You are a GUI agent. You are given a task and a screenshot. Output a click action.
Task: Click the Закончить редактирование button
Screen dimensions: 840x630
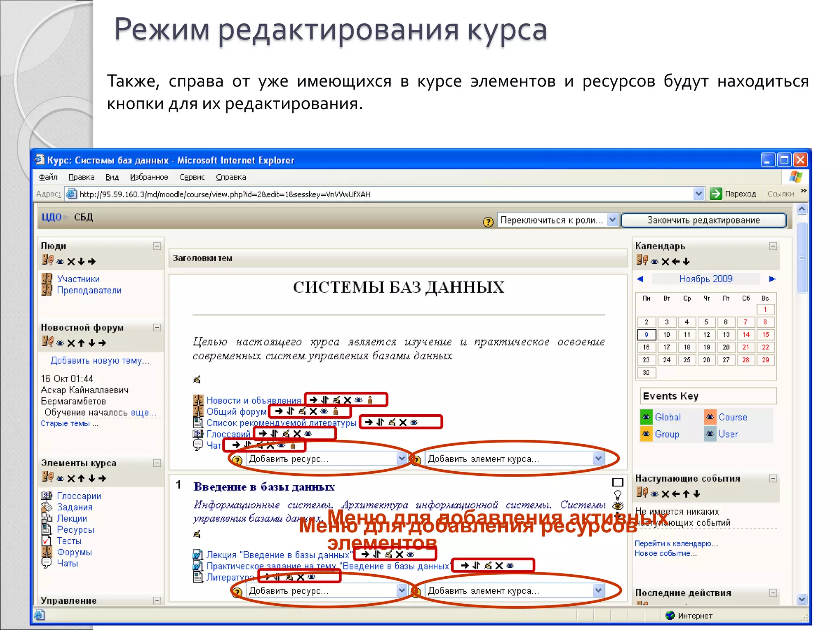pos(704,220)
